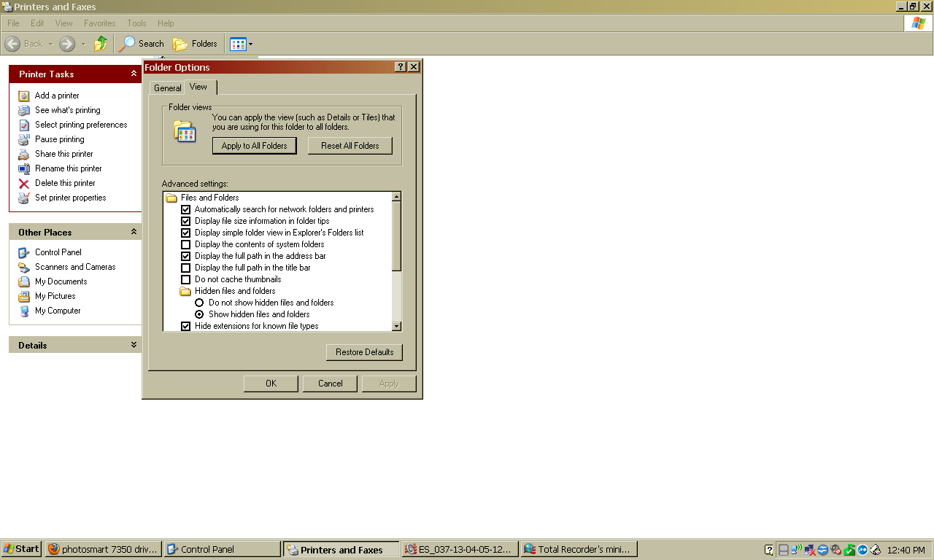
Task: Collapse the Printer Tasks panel
Action: (134, 74)
